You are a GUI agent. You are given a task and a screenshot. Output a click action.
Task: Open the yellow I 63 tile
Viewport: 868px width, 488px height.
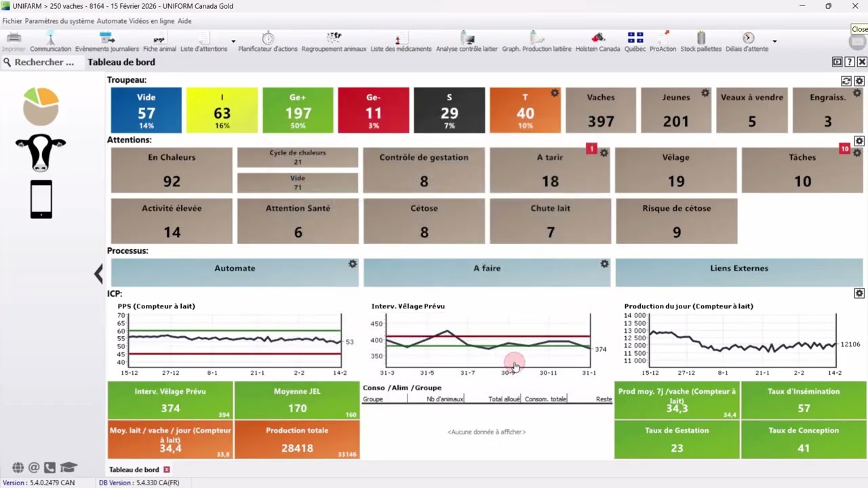coord(222,110)
